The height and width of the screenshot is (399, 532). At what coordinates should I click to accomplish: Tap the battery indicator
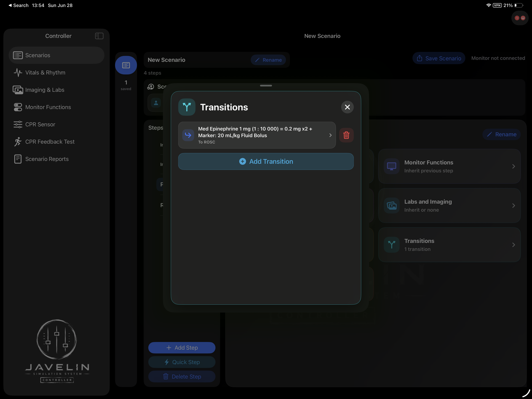tap(518, 5)
